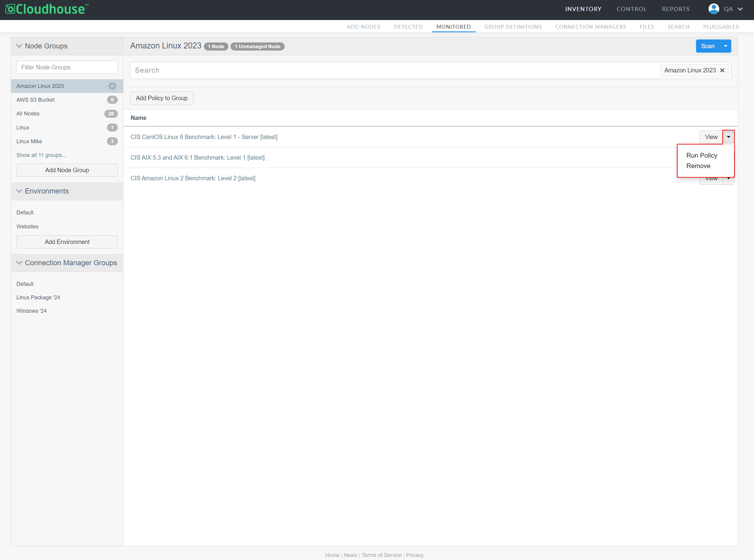Open the Inventory top menu

tap(583, 9)
